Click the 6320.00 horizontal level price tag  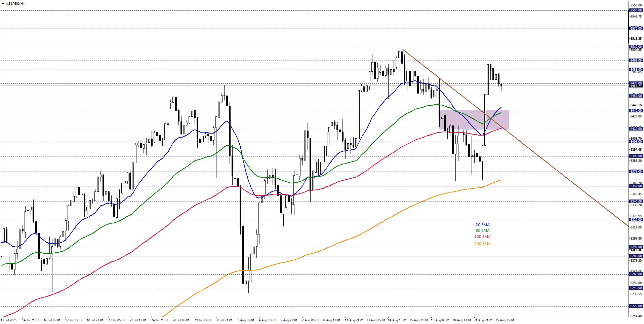tap(636, 220)
